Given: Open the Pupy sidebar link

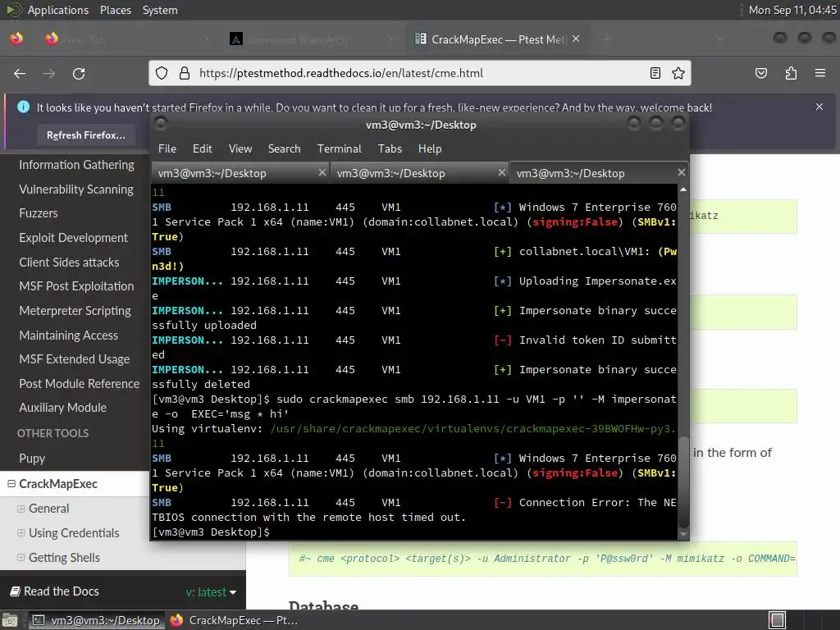Looking at the screenshot, I should click(32, 459).
